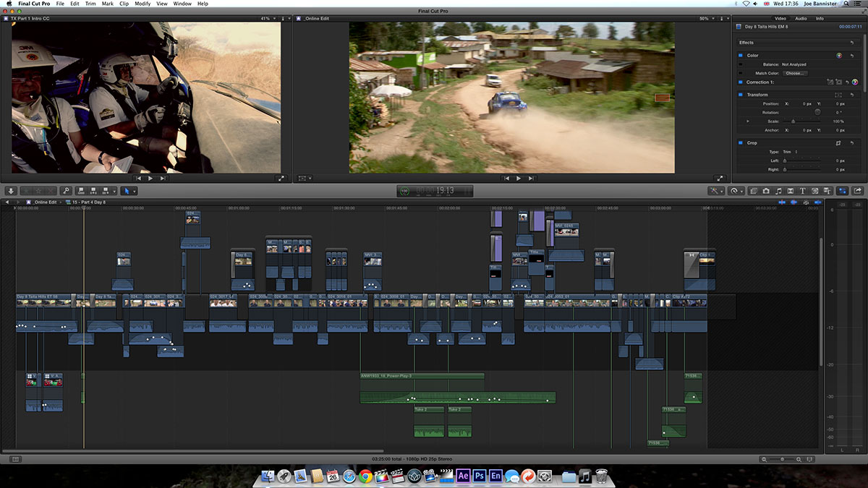The height and width of the screenshot is (488, 868).
Task: Toggle the Transform checkbox
Action: [741, 95]
